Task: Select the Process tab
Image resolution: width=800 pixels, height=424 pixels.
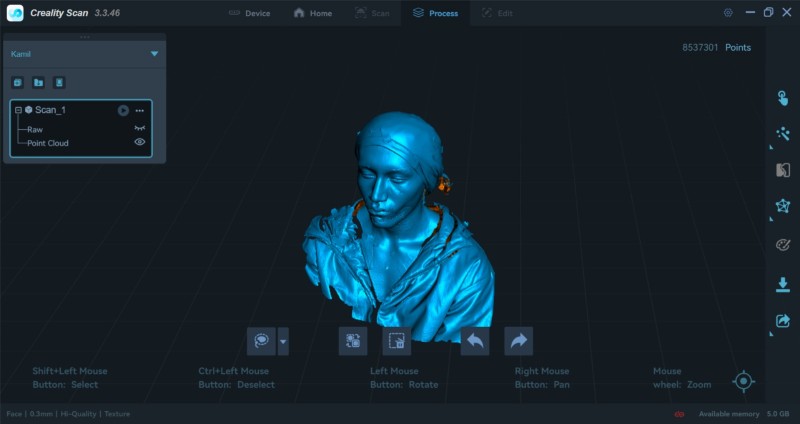Action: [x=435, y=13]
